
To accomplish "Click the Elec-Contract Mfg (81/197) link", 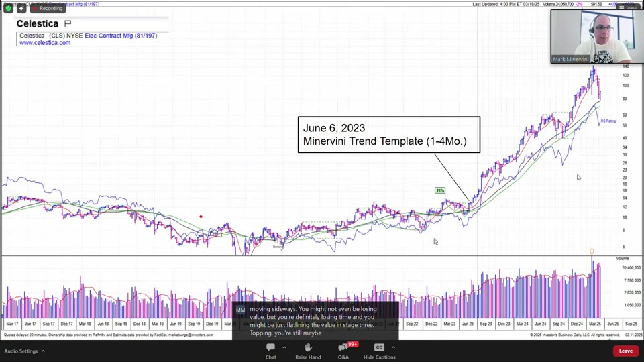I will [121, 36].
